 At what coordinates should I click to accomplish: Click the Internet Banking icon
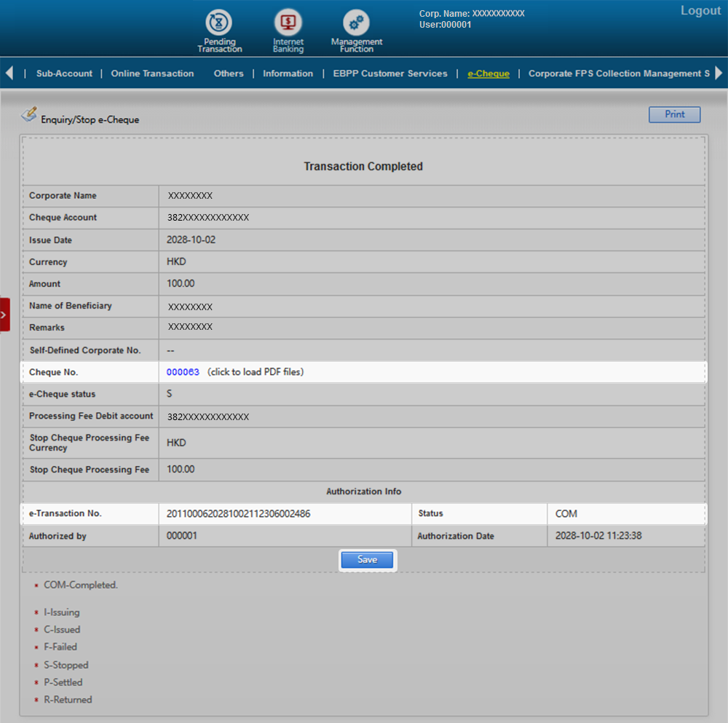[x=288, y=23]
